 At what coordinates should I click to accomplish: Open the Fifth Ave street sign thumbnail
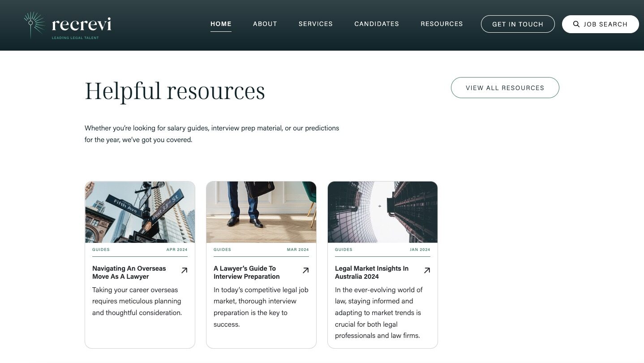(x=140, y=212)
